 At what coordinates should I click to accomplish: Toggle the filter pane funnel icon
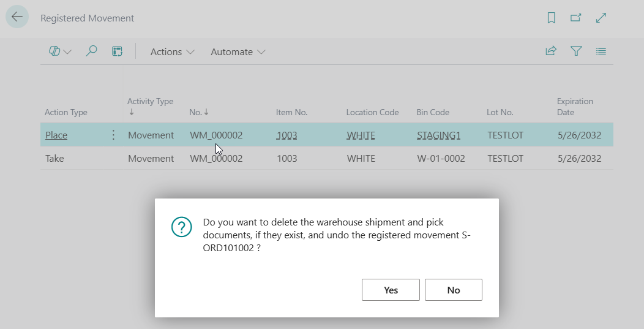[x=576, y=52]
